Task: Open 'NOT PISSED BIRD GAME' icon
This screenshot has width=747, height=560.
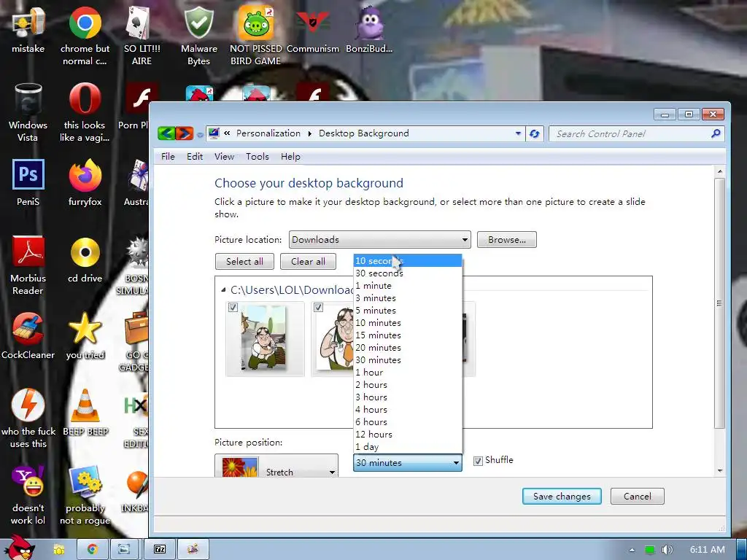Action: (256, 34)
